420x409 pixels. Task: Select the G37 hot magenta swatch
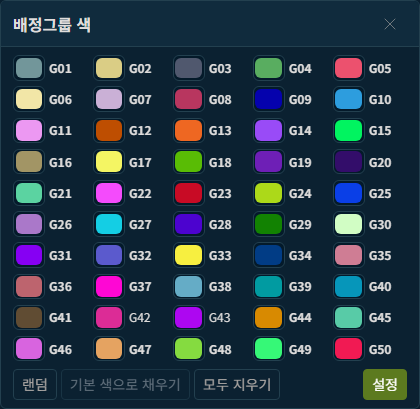point(109,286)
